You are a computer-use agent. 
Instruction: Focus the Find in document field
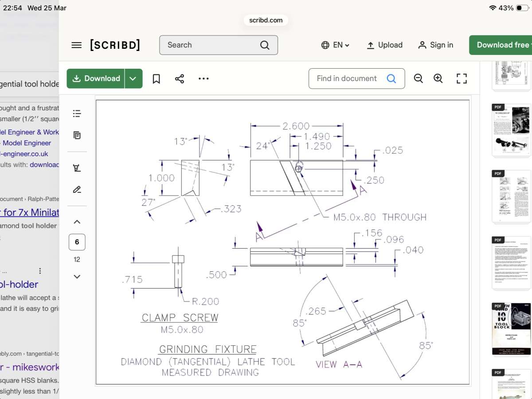(357, 78)
